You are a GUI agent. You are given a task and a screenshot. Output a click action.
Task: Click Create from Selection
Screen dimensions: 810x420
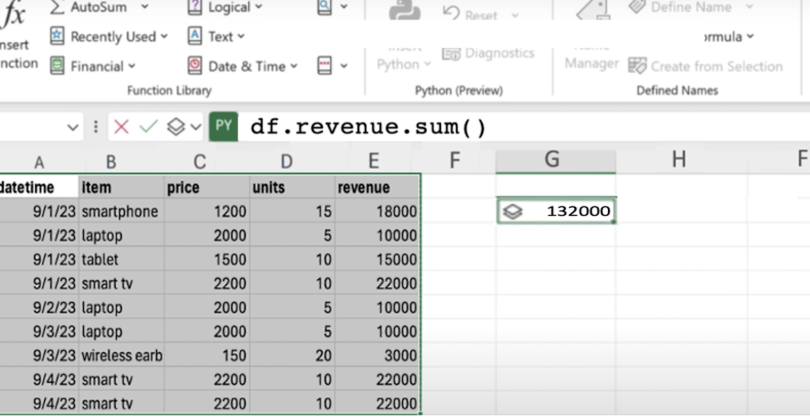click(706, 66)
